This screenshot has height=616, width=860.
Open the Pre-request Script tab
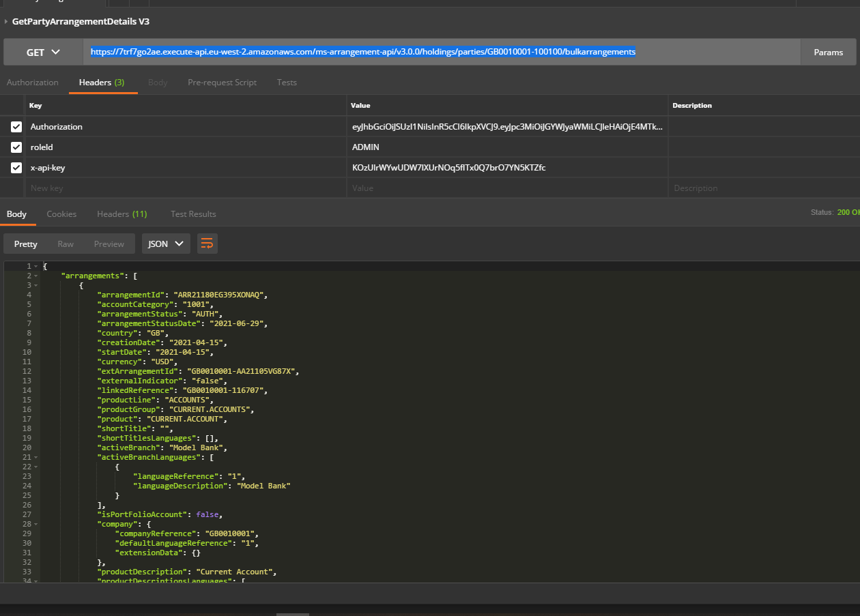(x=222, y=83)
